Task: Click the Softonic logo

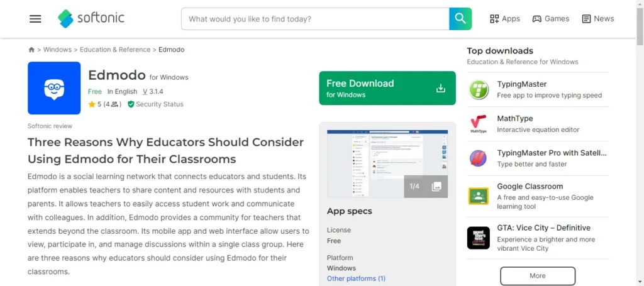Action: (x=91, y=18)
